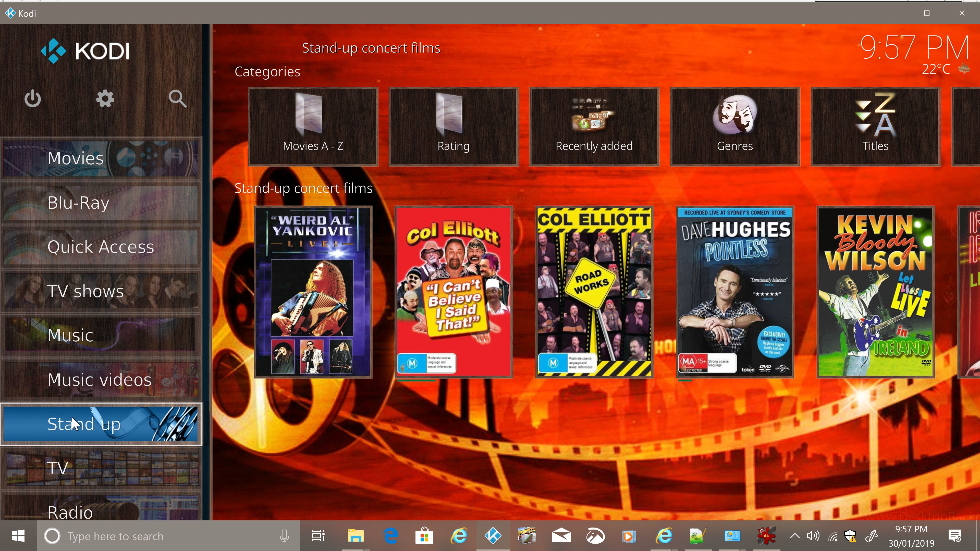The height and width of the screenshot is (551, 980).
Task: Open Col Elliott I Can't Believe poster
Action: (x=454, y=292)
